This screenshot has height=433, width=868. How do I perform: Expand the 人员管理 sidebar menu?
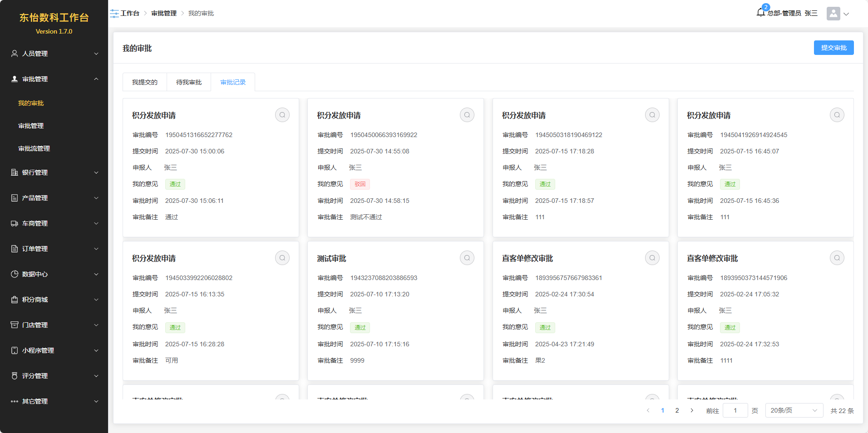pyautogui.click(x=54, y=54)
